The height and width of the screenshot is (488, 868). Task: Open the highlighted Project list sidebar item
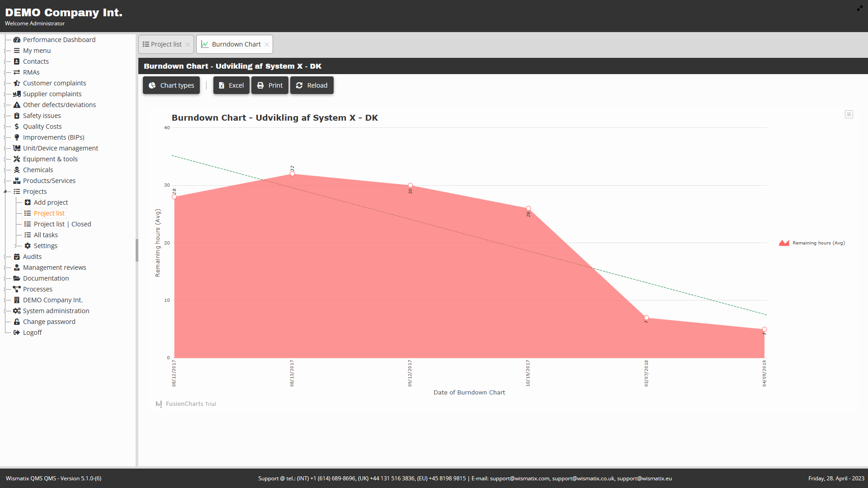49,213
